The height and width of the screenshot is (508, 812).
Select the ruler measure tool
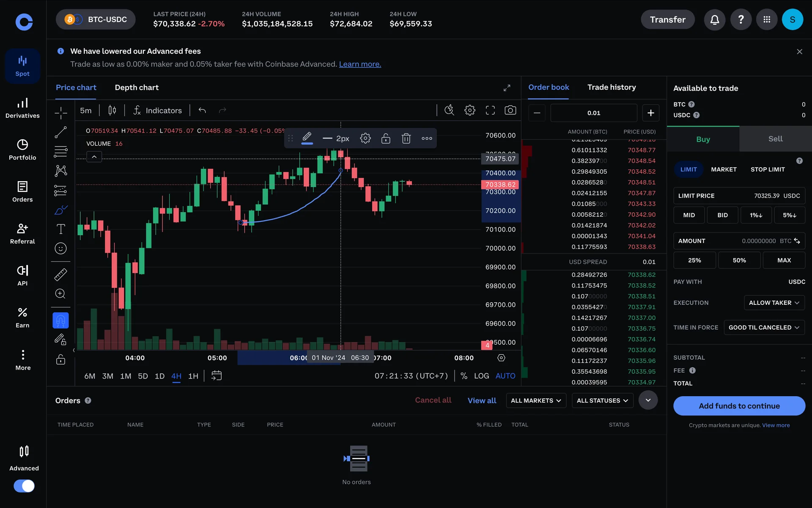click(60, 275)
